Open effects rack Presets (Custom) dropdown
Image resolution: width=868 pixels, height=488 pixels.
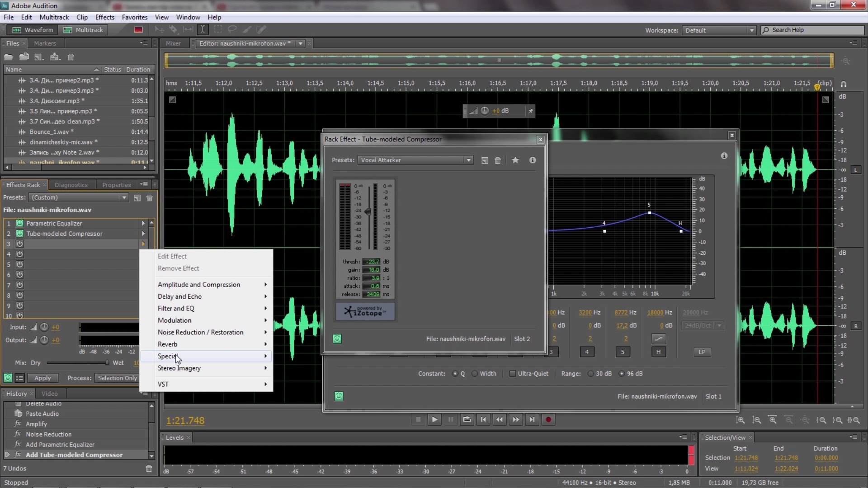pyautogui.click(x=79, y=197)
